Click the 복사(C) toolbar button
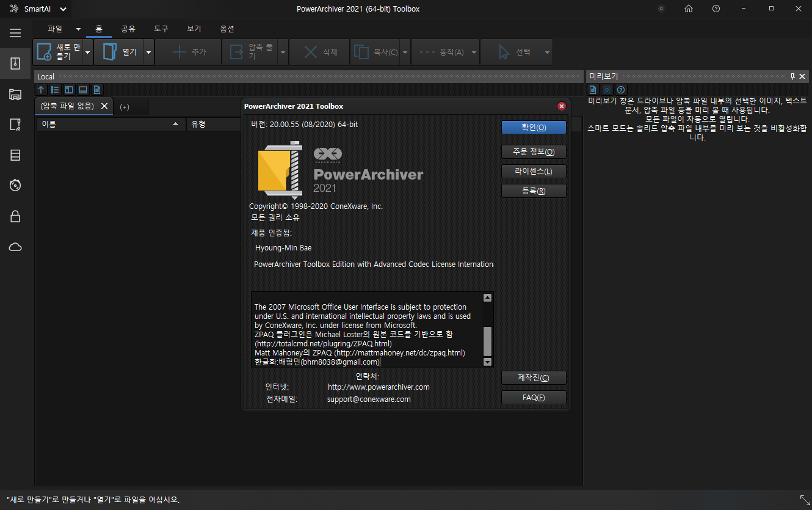Image resolution: width=812 pixels, height=510 pixels. click(375, 53)
